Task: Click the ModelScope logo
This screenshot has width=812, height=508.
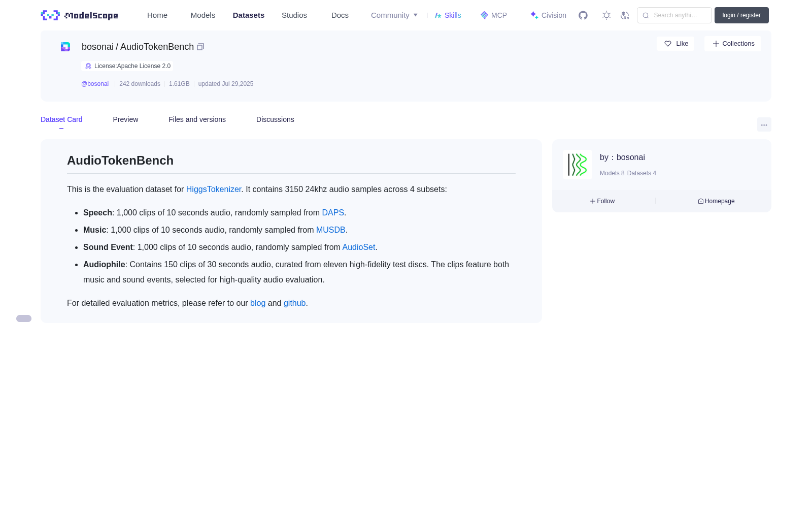Action: 80,15
